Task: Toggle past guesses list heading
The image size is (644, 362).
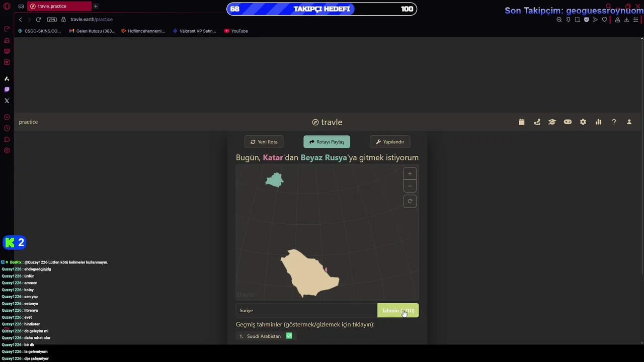Action: coord(305,324)
